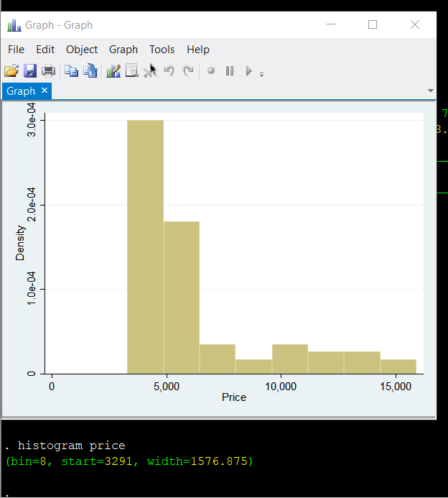Click the Deselect pointer tool icon
448x498 pixels.
click(x=150, y=71)
